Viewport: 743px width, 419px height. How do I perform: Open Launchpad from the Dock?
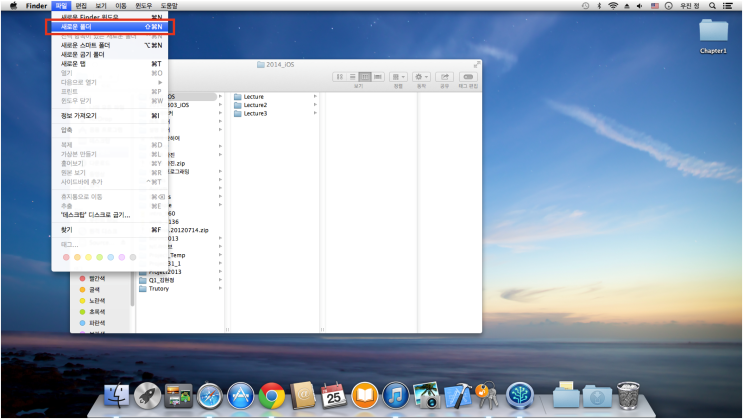(x=147, y=396)
